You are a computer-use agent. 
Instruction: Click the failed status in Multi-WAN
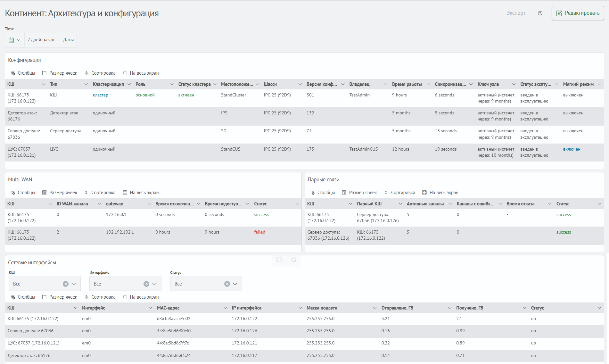[259, 232]
